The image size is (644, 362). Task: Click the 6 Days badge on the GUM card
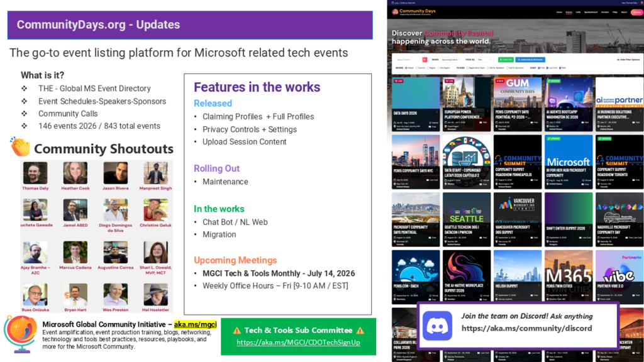500,81
